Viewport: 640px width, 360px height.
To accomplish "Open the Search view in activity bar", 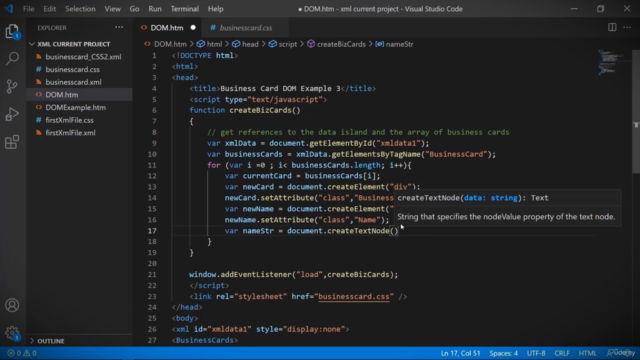I will 12,59.
